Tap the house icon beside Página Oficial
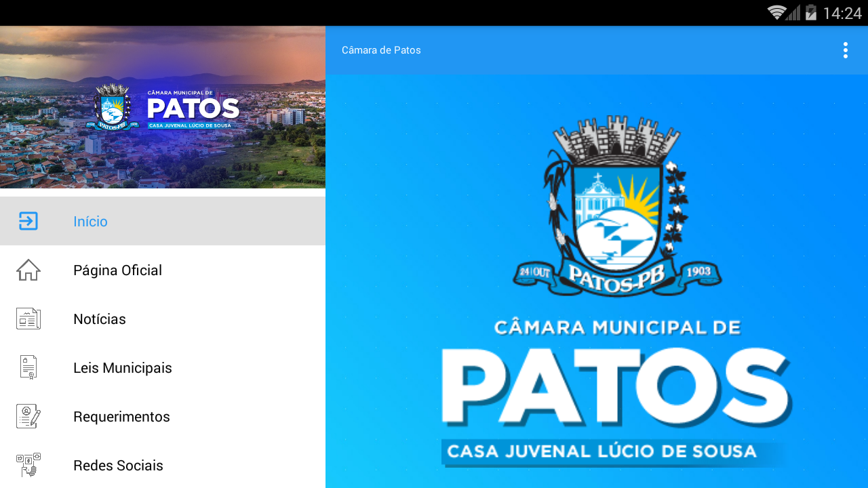 coord(28,270)
